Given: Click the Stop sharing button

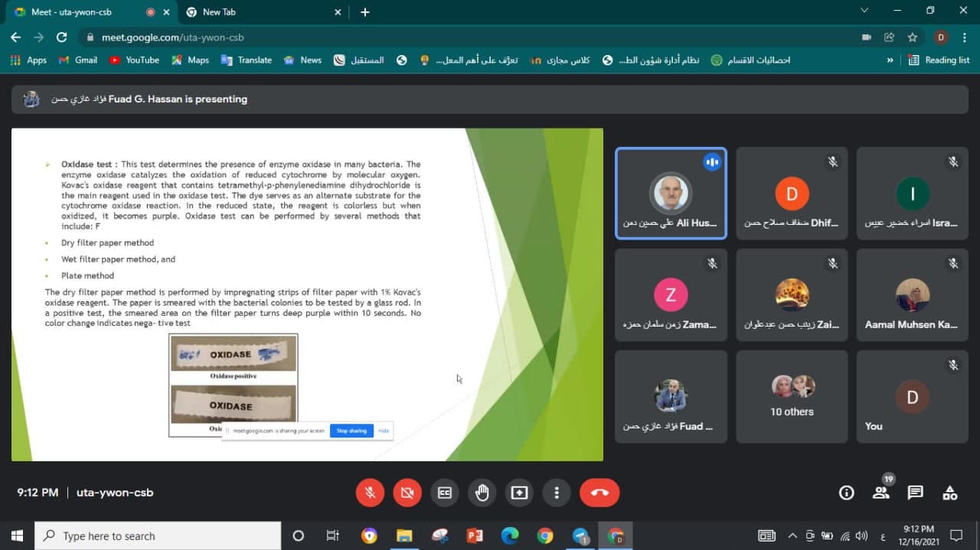Looking at the screenshot, I should tap(351, 431).
